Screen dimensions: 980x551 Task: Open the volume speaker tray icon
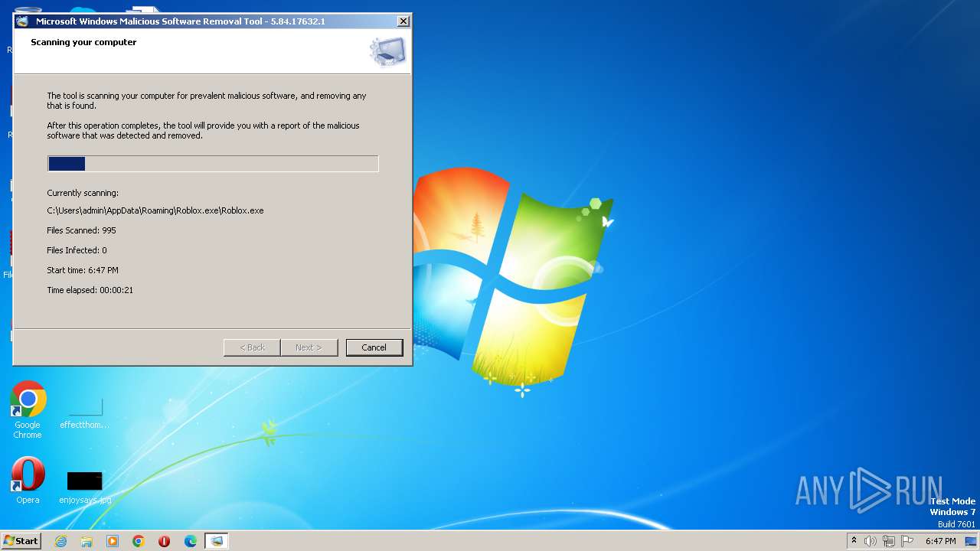point(871,541)
